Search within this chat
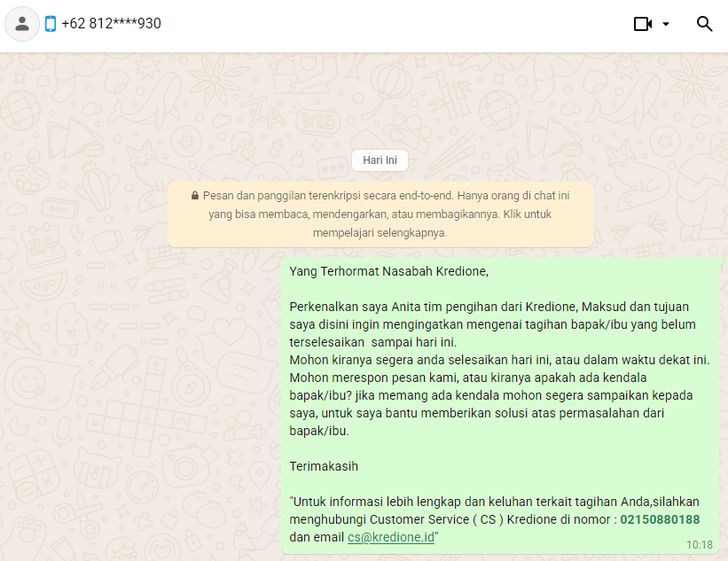728x561 pixels. (x=704, y=24)
